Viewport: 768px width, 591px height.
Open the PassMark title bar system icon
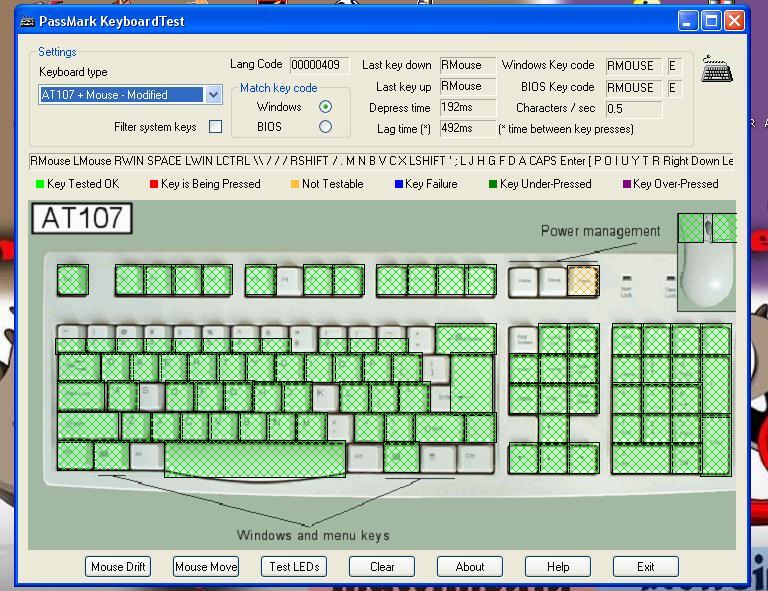(x=28, y=21)
